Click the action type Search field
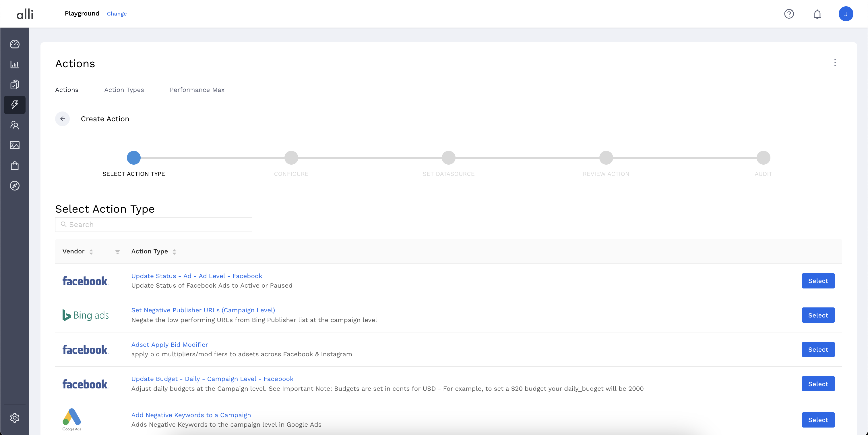868x435 pixels. click(153, 225)
